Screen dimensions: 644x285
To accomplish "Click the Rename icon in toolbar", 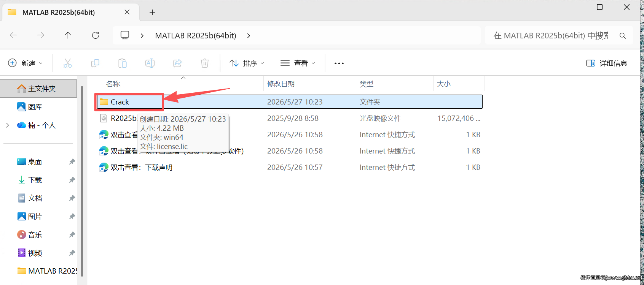I will [150, 63].
